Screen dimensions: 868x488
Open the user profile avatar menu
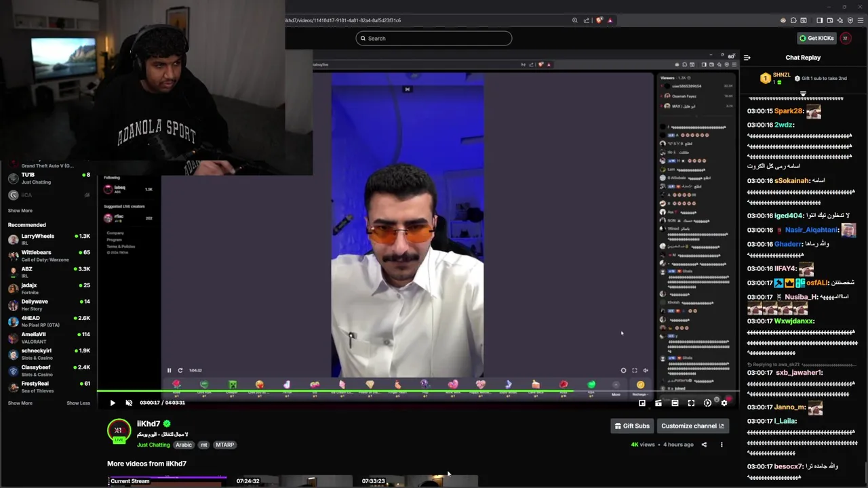[x=845, y=38]
